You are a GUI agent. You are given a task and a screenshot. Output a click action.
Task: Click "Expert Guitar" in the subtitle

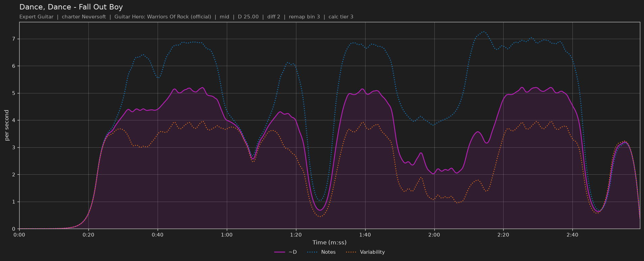[x=36, y=17]
